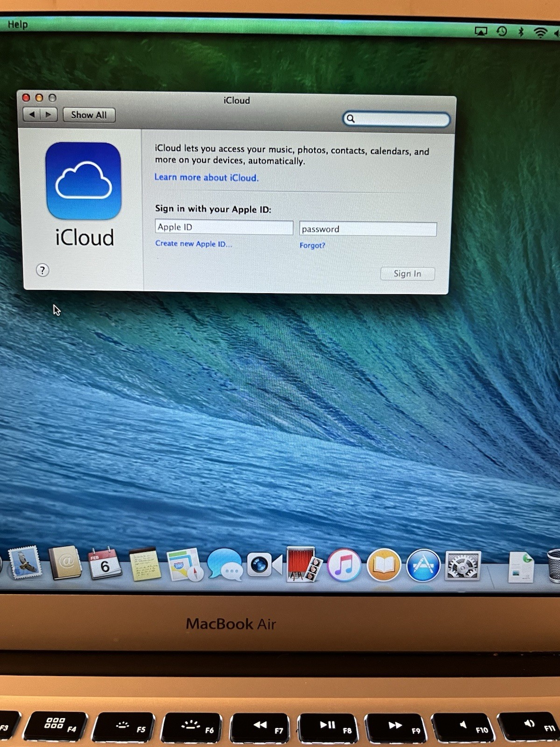Launch Notes from the Dock
Viewport: 560px width, 747px height.
(145, 564)
